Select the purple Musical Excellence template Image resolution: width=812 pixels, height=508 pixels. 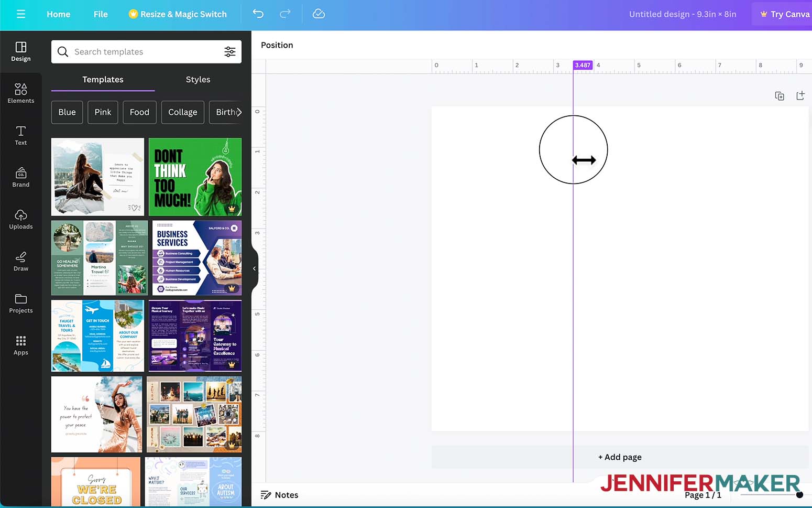click(195, 336)
